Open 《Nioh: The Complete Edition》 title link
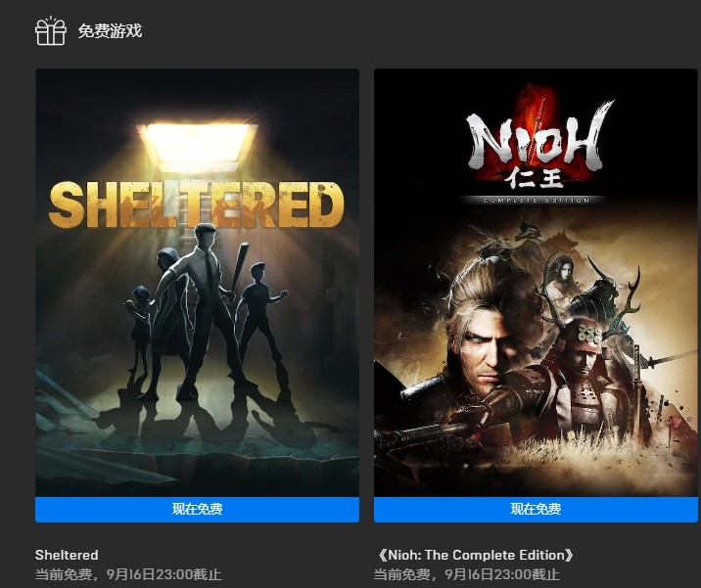The height and width of the screenshot is (588, 701). 475,555
